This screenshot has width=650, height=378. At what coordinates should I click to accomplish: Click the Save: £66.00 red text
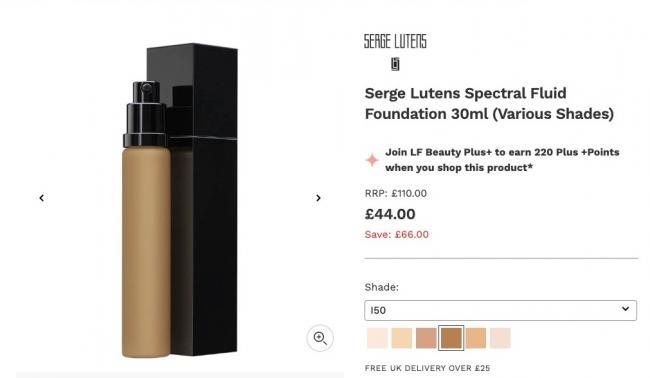click(x=397, y=235)
